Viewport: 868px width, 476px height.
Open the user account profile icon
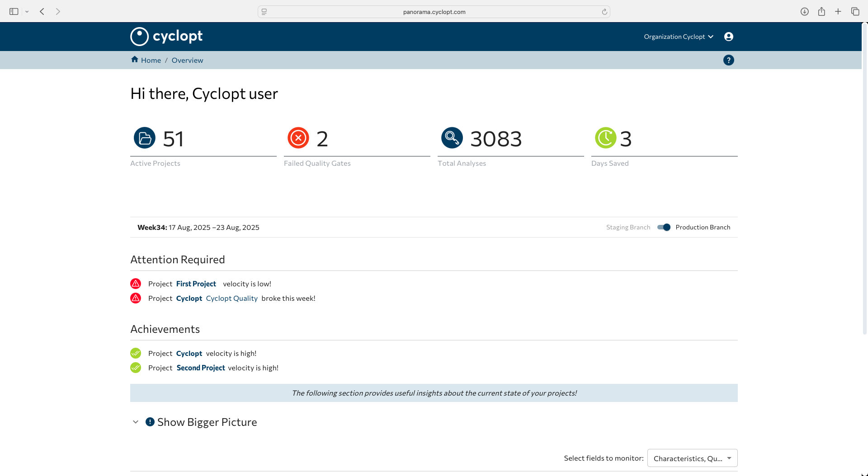pyautogui.click(x=728, y=37)
